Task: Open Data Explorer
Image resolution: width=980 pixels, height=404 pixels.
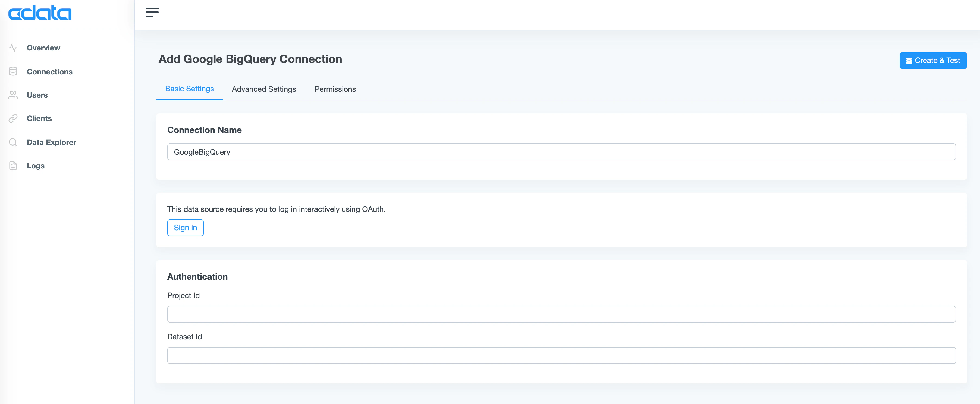Action: (x=51, y=142)
